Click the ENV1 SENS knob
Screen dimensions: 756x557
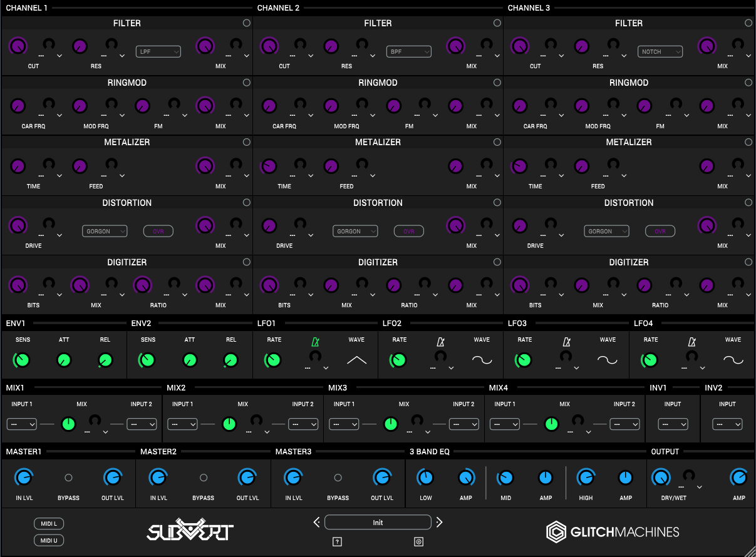click(22, 360)
